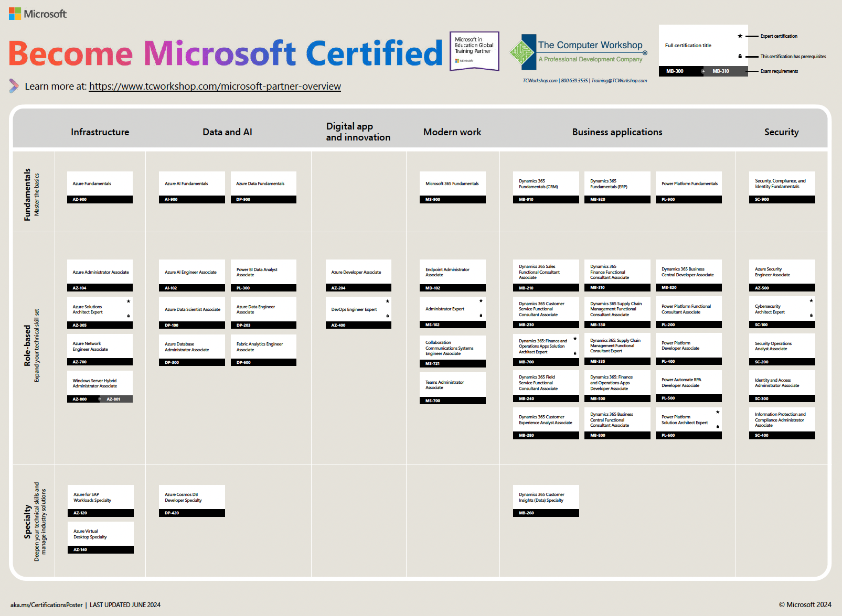The height and width of the screenshot is (616, 842).
Task: Click the Computer Workshop diamond logo
Action: 522,52
